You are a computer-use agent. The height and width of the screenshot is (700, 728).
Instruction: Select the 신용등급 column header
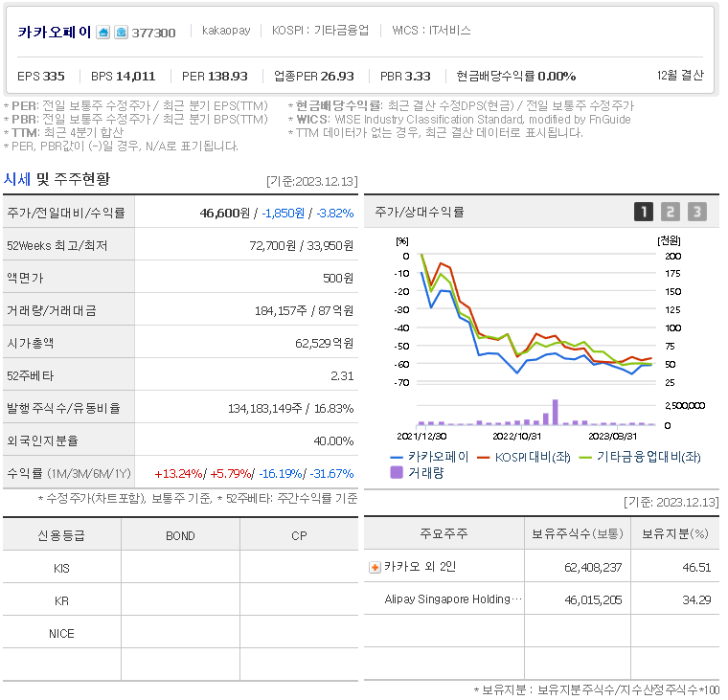pyautogui.click(x=61, y=535)
